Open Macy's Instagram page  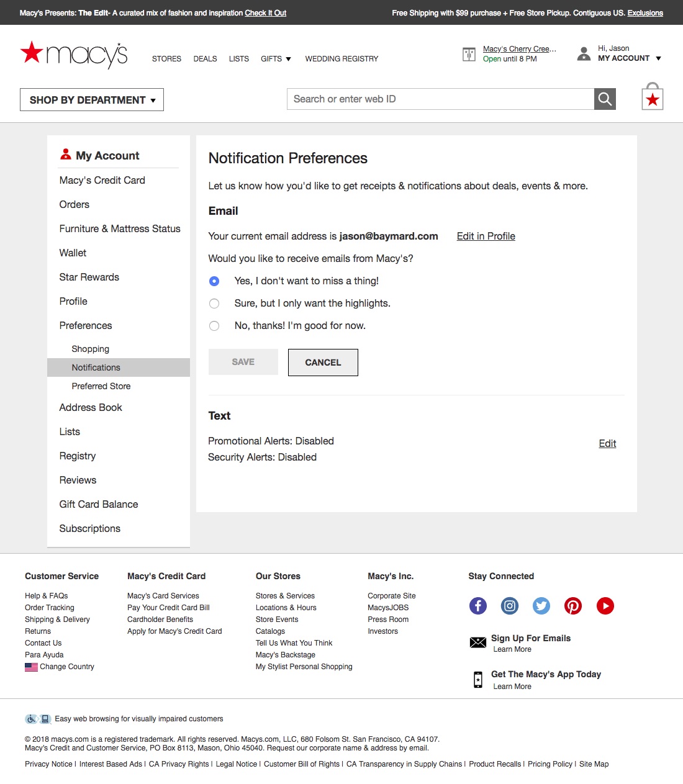[509, 605]
